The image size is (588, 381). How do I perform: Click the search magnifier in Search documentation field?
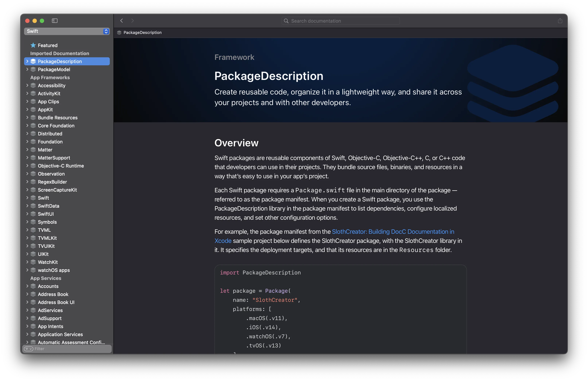286,21
